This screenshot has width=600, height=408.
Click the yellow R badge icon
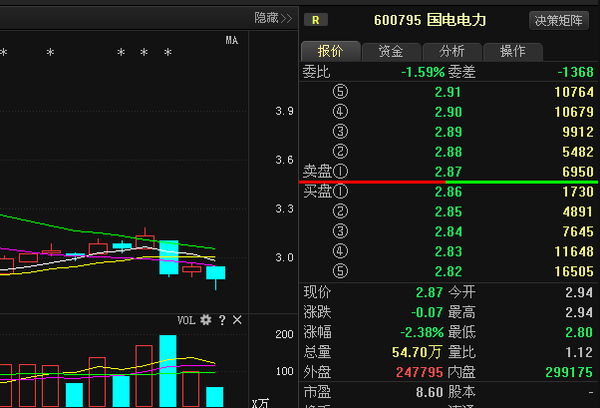pos(316,20)
